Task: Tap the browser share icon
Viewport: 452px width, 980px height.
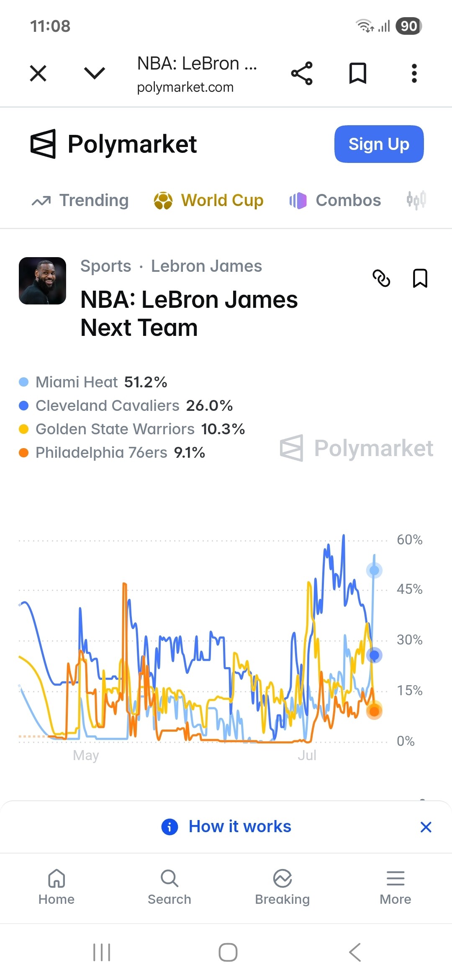Action: 302,73
